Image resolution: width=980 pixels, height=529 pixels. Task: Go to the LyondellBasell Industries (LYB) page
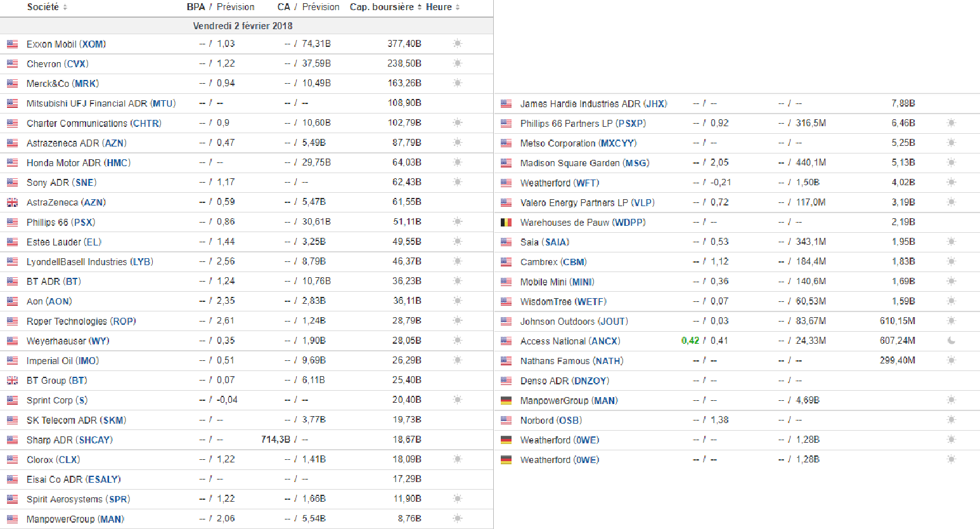90,261
